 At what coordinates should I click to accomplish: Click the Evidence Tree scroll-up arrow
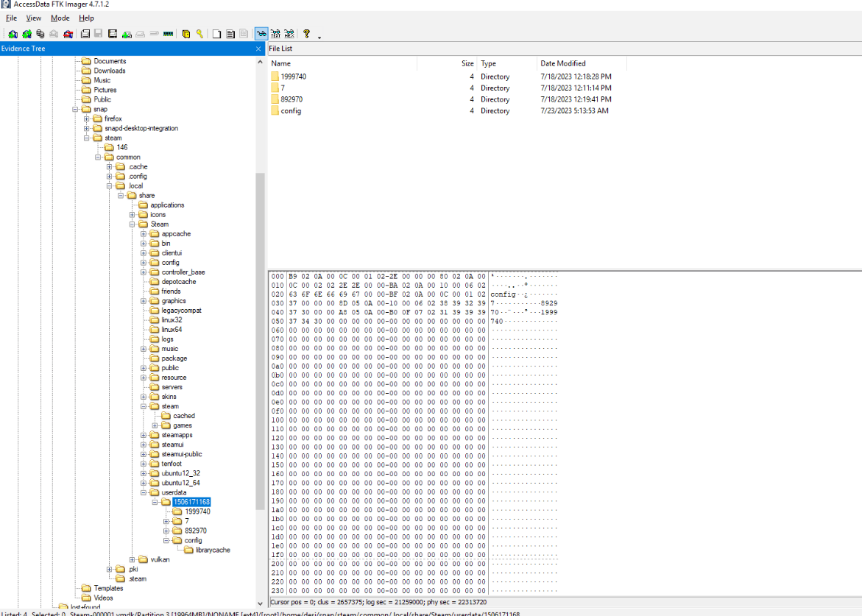[x=260, y=62]
